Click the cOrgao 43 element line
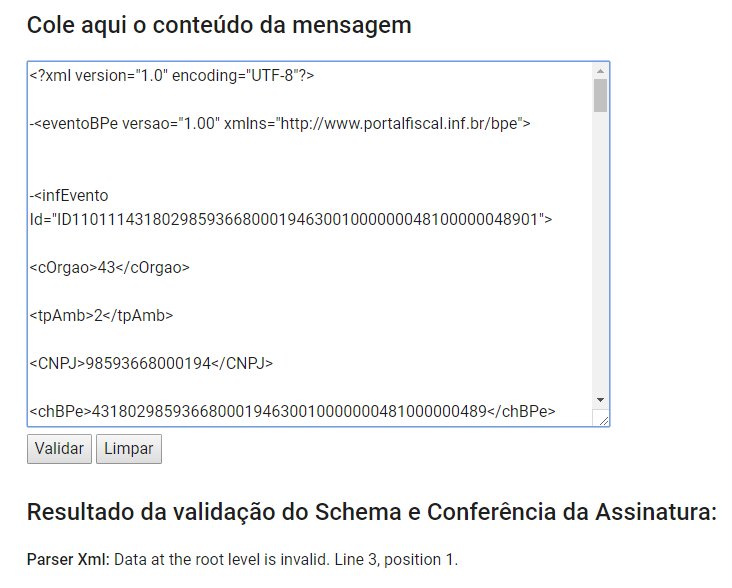 (110, 267)
